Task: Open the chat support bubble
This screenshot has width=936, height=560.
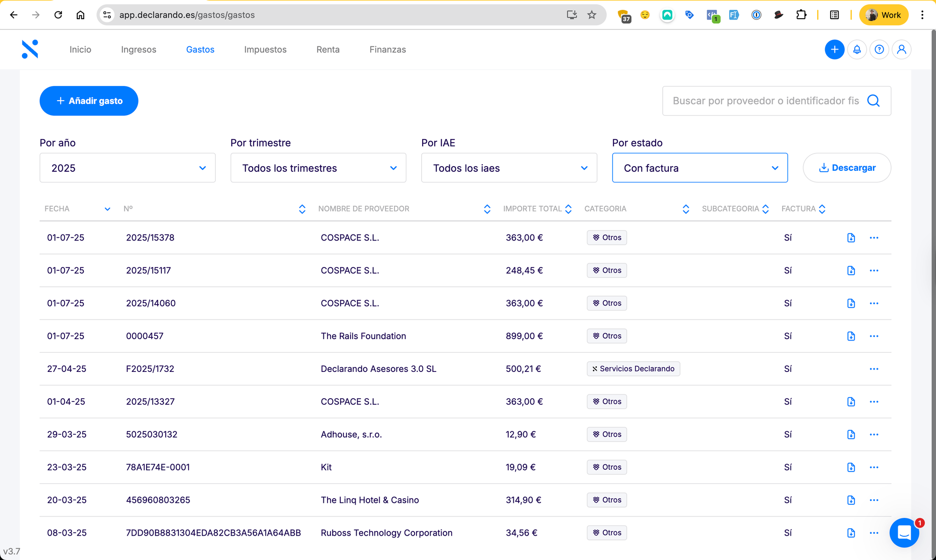Action: click(x=904, y=532)
